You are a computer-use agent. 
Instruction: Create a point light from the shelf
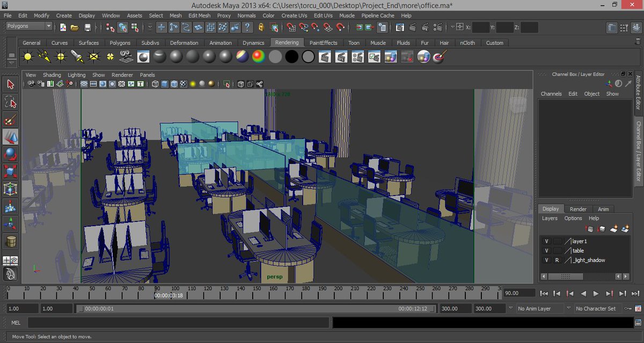(x=61, y=56)
